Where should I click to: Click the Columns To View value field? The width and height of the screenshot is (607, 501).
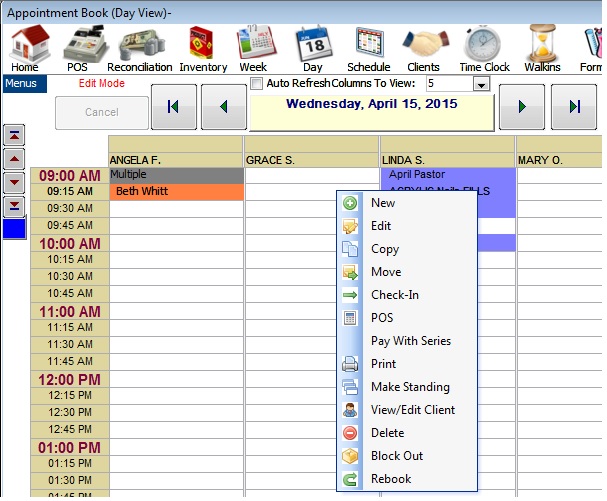pos(450,84)
